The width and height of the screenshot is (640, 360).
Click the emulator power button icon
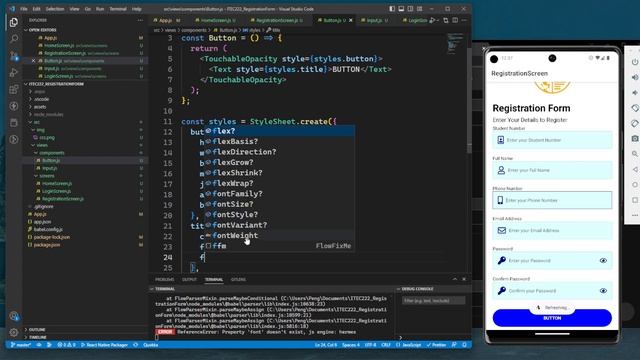pos(635,62)
